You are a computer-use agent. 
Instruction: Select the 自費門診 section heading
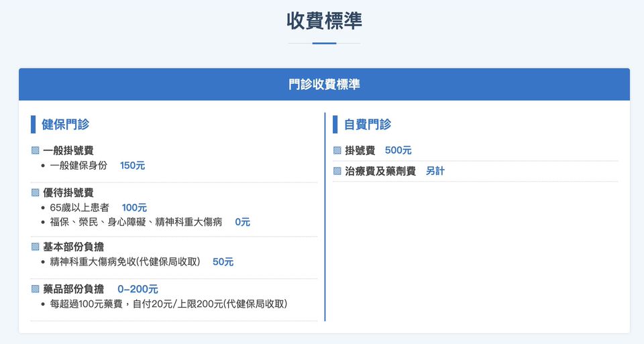click(367, 124)
